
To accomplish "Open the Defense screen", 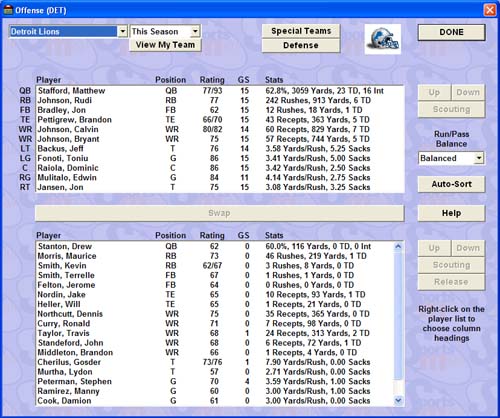I will (301, 45).
